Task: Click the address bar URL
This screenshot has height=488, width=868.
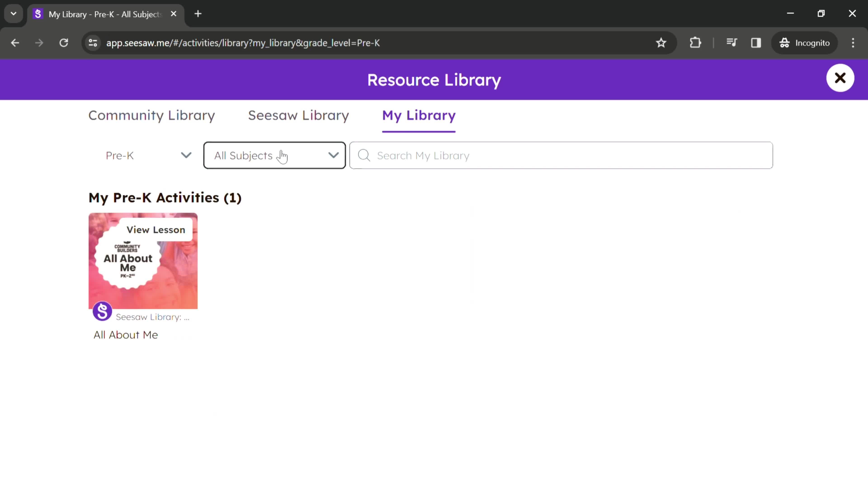Action: tap(243, 43)
